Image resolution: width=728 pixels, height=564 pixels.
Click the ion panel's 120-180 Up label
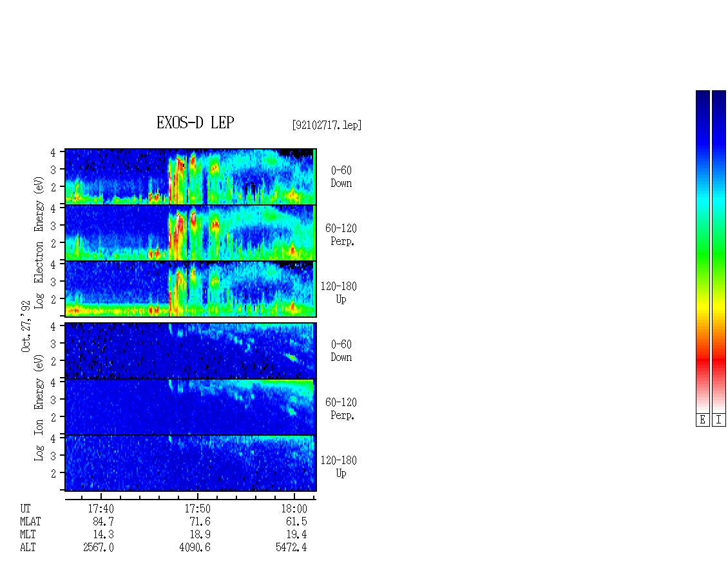[x=339, y=467]
